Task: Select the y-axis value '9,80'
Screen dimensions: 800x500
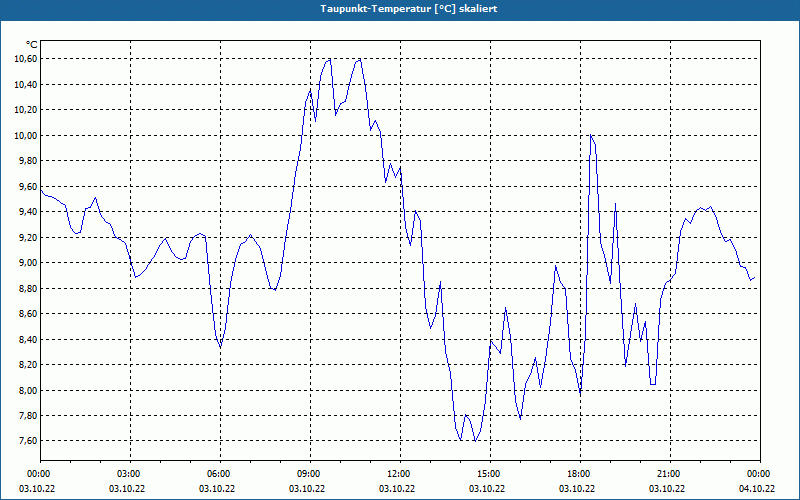Action: click(x=28, y=161)
